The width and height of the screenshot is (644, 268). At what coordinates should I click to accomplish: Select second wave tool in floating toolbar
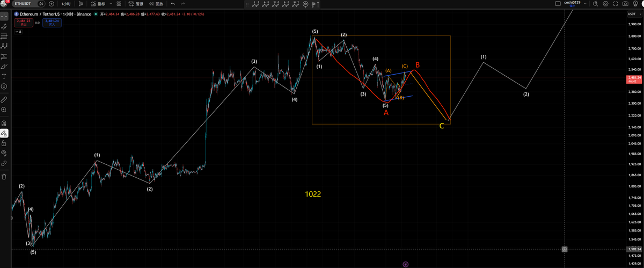coord(266,4)
